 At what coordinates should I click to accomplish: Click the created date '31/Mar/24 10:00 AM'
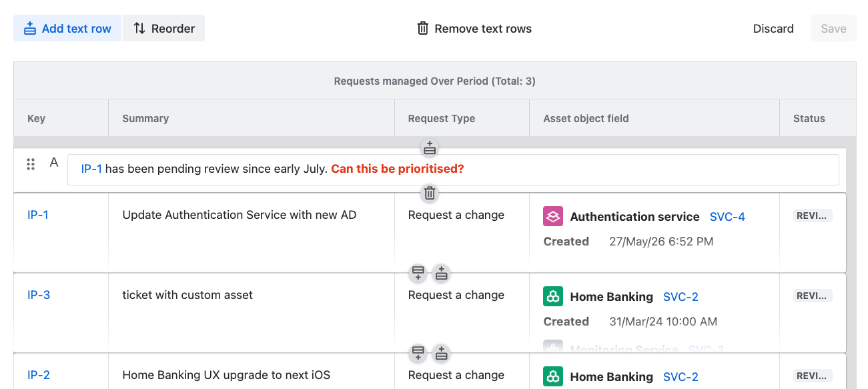(663, 322)
